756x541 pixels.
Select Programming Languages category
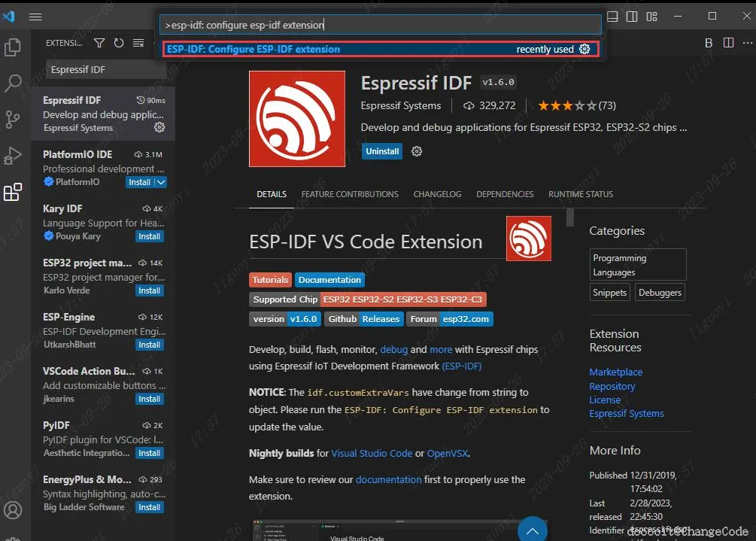point(637,265)
